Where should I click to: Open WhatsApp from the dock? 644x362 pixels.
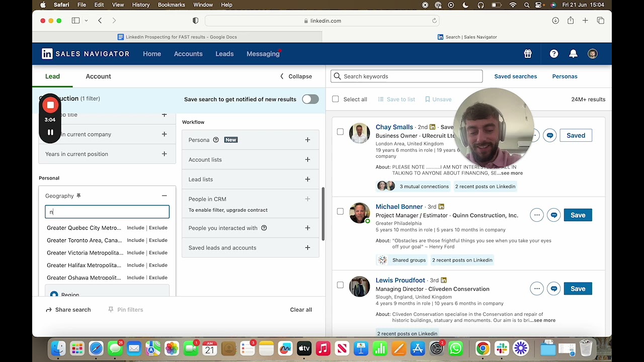456,348
